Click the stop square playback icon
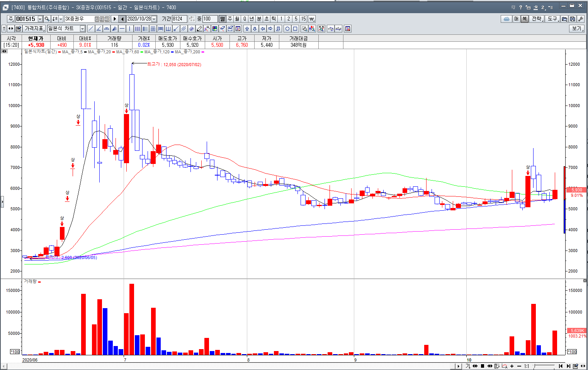 (483, 366)
